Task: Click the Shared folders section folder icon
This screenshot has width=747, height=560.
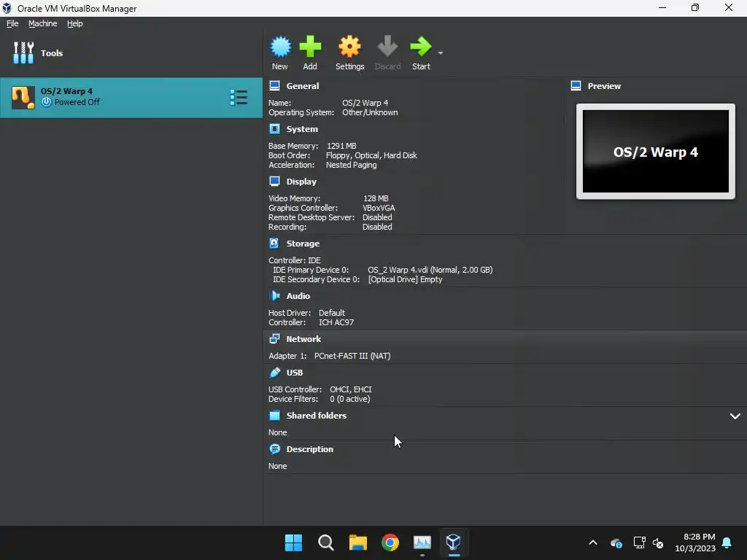Action: 274,415
